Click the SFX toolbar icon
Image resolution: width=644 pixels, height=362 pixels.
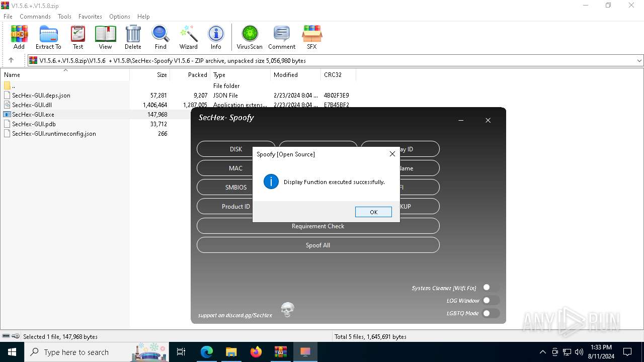[312, 38]
